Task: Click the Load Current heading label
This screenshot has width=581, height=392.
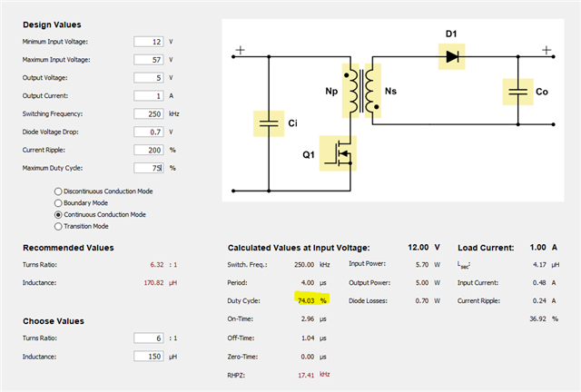Action: tap(486, 248)
